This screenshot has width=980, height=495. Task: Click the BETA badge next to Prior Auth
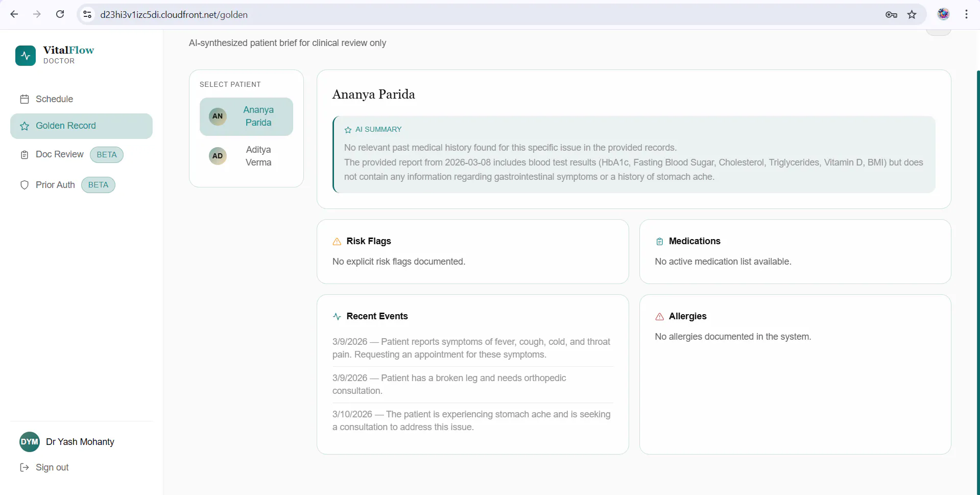point(98,185)
